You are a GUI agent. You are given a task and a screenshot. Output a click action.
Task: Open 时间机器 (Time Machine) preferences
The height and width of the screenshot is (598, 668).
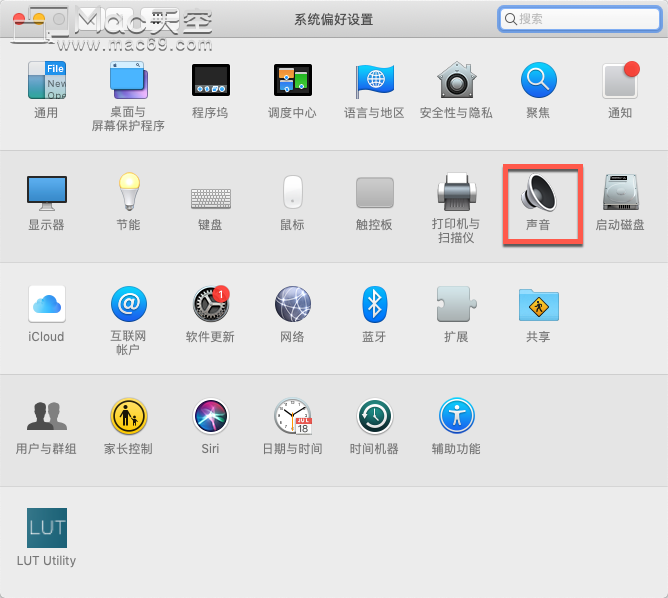374,416
